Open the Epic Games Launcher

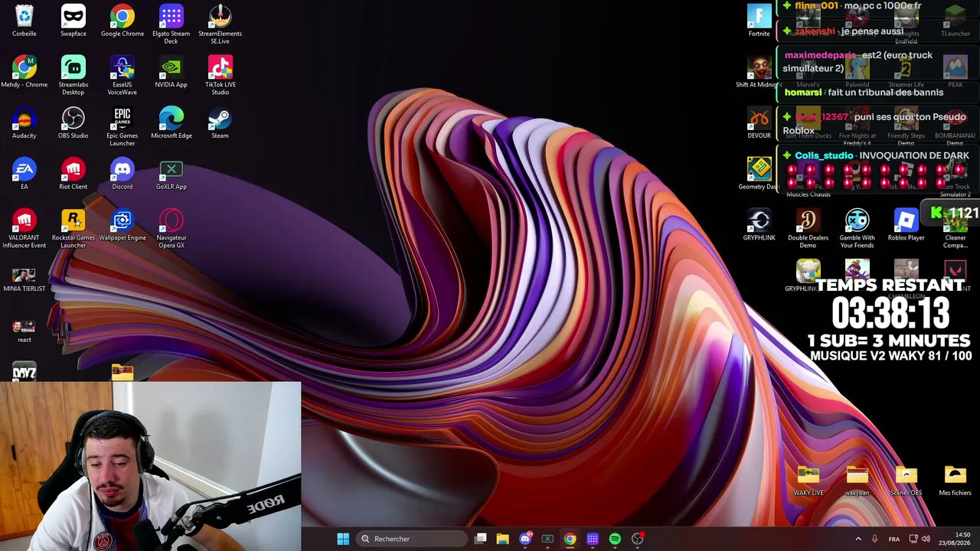coord(122,127)
